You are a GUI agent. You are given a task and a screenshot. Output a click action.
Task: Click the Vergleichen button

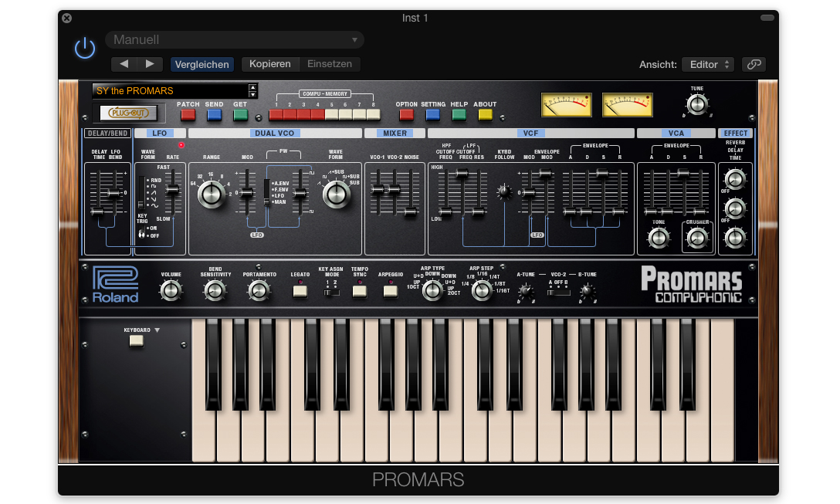pyautogui.click(x=202, y=64)
